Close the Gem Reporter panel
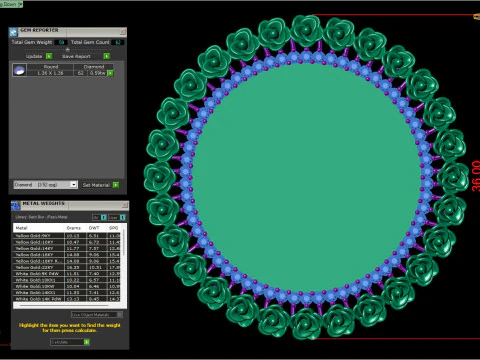This screenshot has width=480, height=360. point(122,31)
